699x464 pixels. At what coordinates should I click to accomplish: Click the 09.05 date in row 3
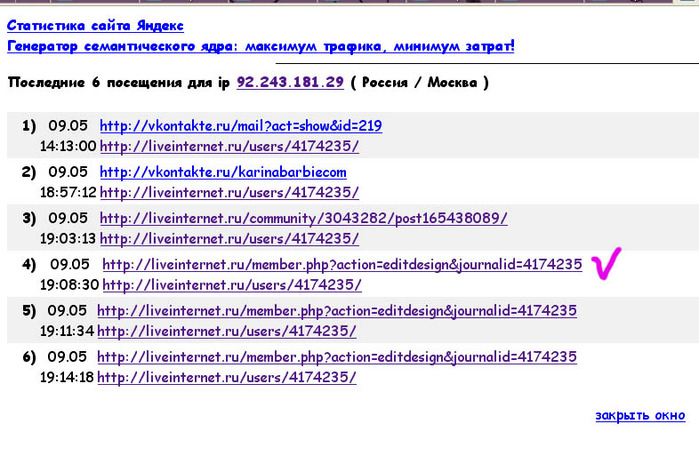[68, 218]
